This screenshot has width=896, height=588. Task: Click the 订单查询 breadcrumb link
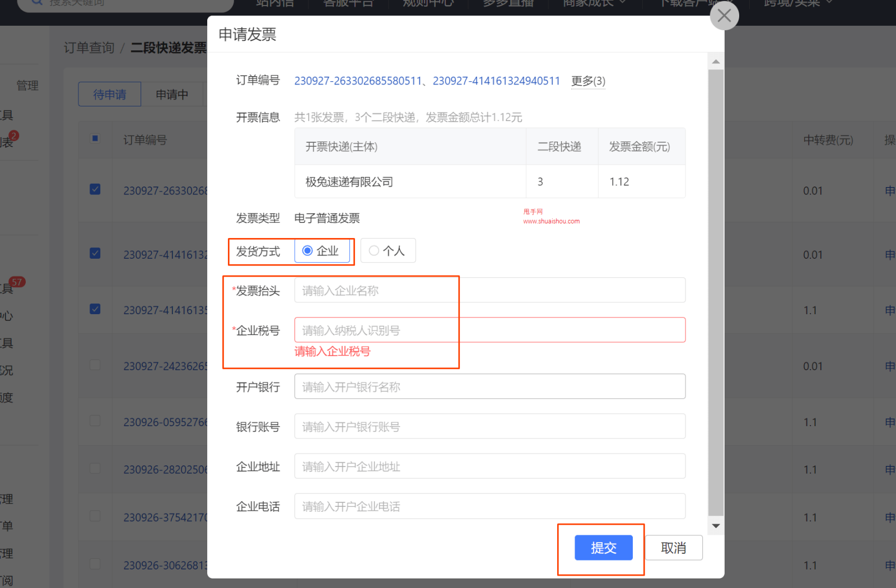pyautogui.click(x=89, y=48)
